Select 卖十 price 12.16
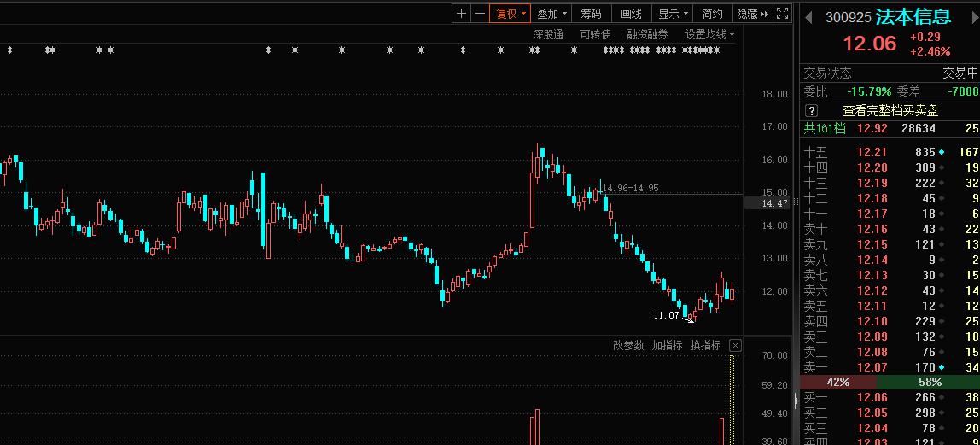This screenshot has height=445, width=980. 872,229
